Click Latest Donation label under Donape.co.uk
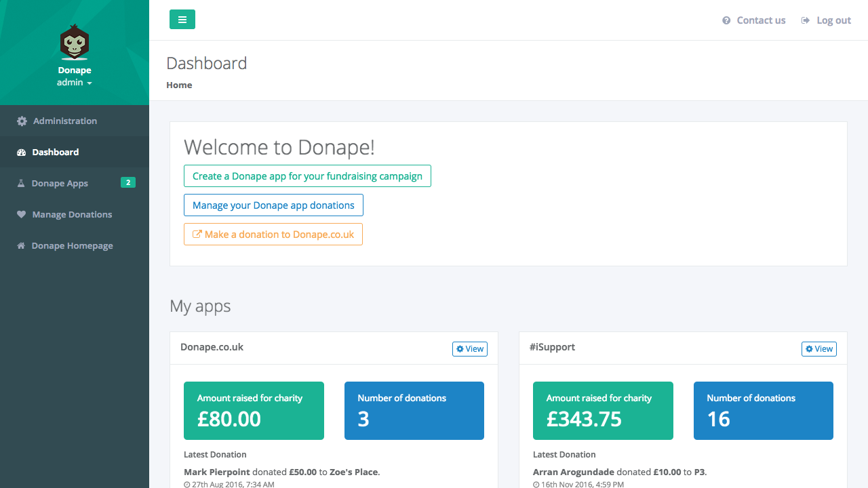Viewport: 868px width, 488px height. coord(215,455)
